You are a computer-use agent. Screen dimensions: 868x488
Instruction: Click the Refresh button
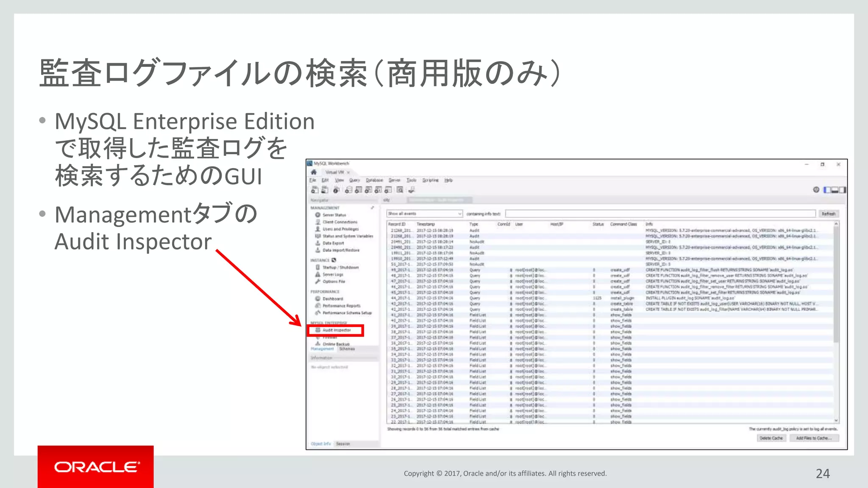tap(829, 214)
